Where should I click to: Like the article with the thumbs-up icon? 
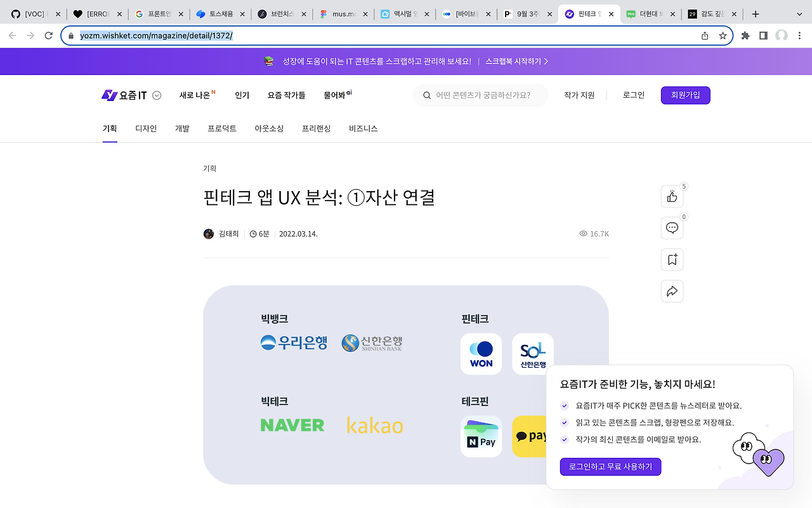point(672,197)
